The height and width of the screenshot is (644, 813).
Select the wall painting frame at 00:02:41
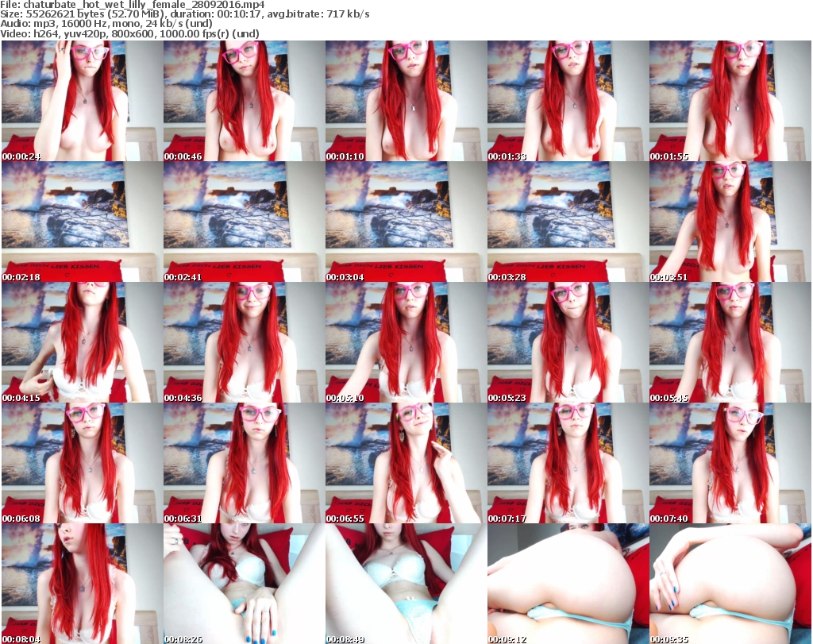[x=244, y=222]
